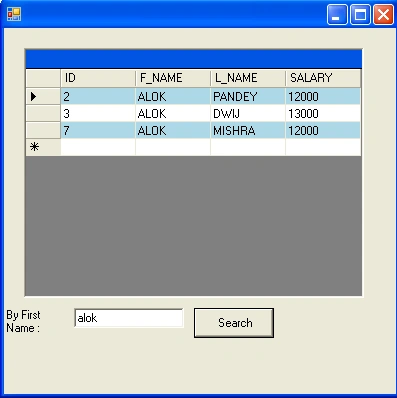Select the PANDEY last name cell
Screen dimensions: 397x398
[x=248, y=97]
